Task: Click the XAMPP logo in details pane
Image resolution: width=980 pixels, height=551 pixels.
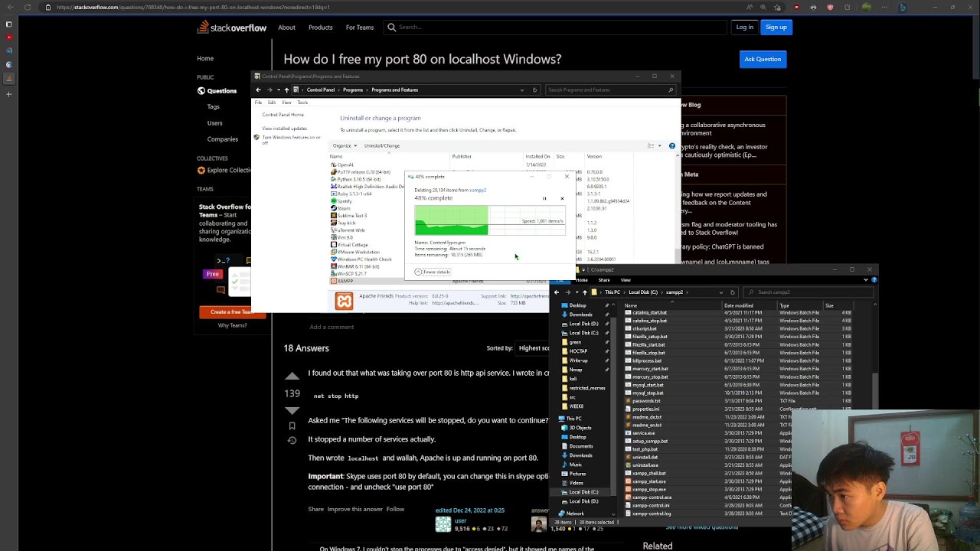Action: click(x=344, y=302)
